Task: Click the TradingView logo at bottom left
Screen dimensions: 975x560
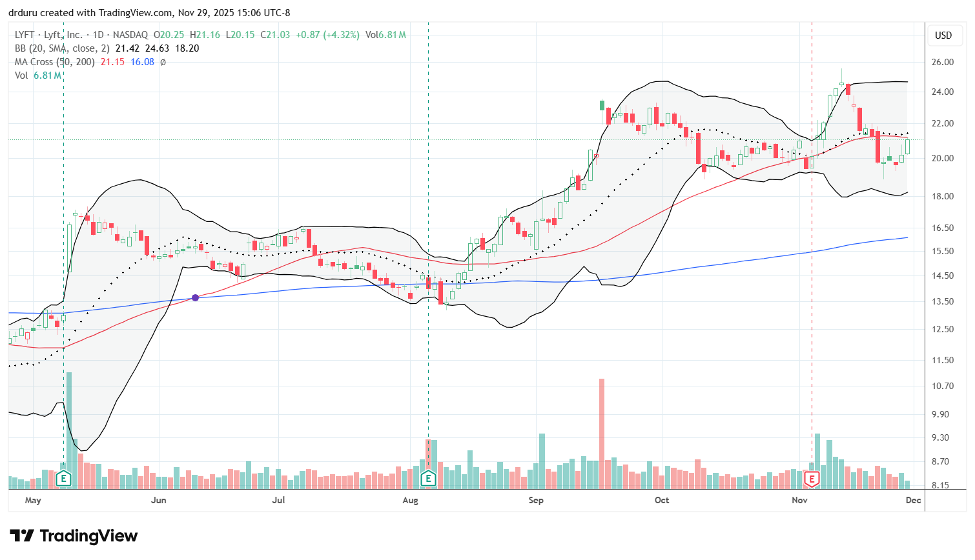Action: pyautogui.click(x=74, y=536)
